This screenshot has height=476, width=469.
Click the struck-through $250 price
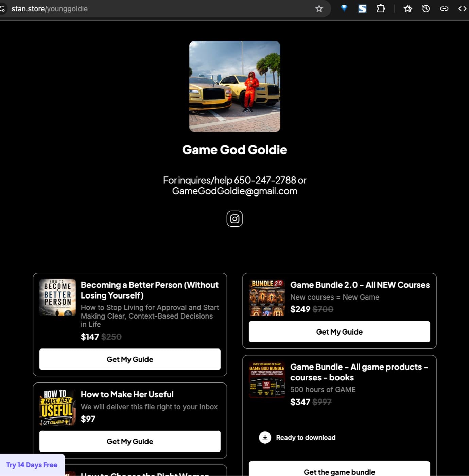(111, 337)
